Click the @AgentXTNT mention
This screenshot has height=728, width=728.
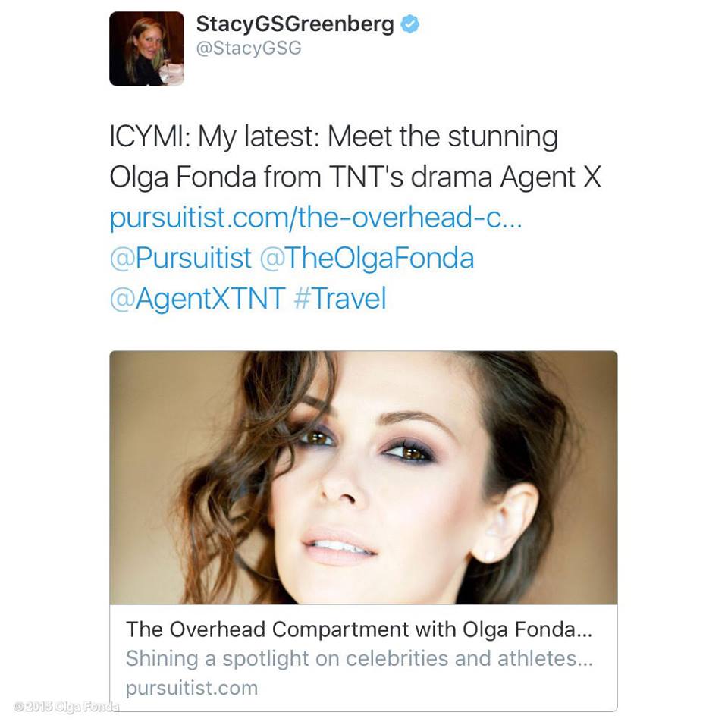point(198,298)
